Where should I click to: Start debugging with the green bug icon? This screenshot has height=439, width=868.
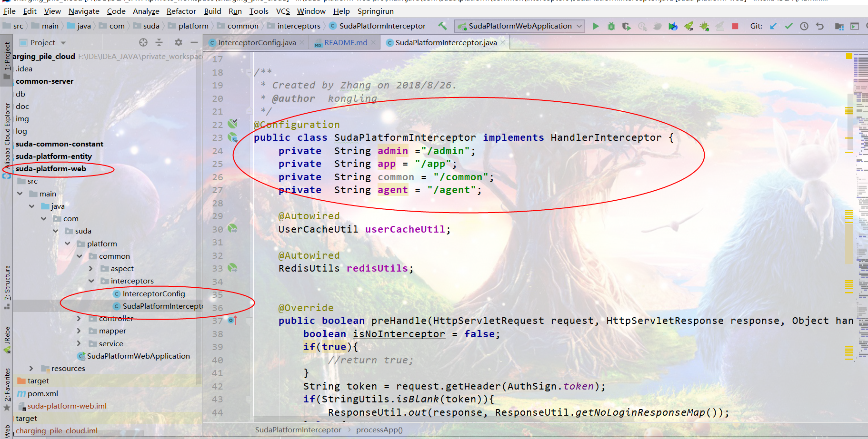pyautogui.click(x=611, y=26)
